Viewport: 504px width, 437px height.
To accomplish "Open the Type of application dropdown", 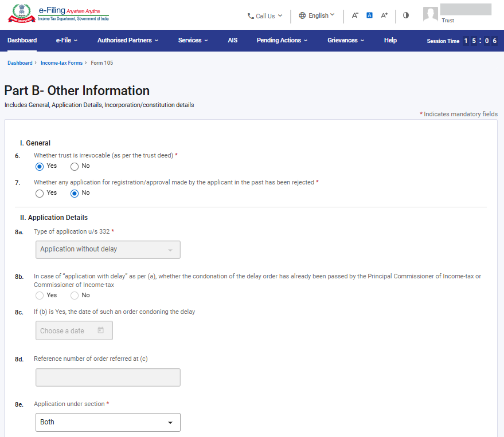I will 108,250.
